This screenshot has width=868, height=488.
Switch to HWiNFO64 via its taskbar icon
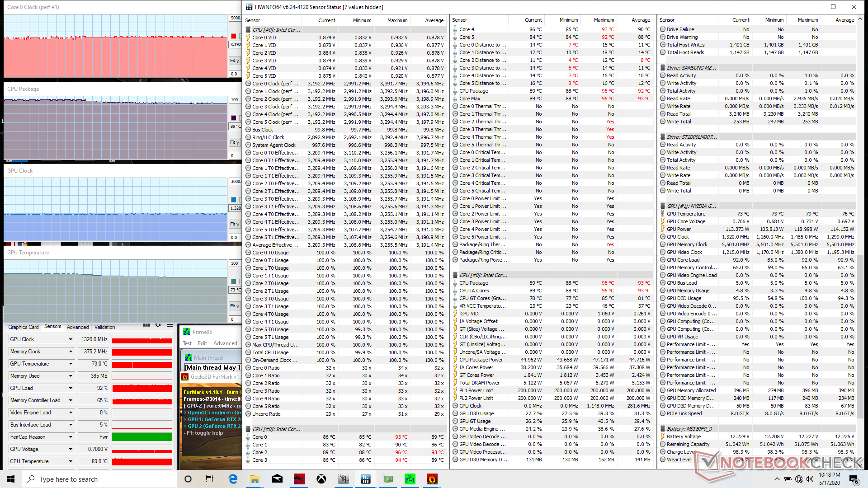(x=366, y=479)
